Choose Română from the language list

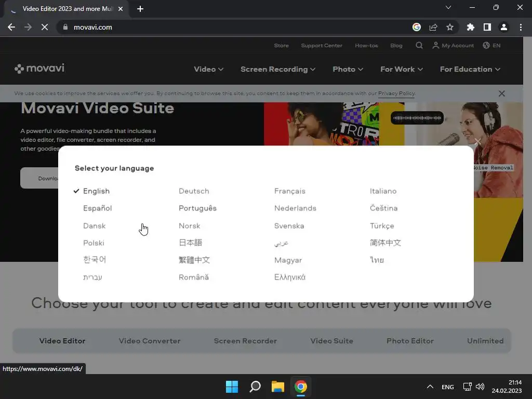coord(194,277)
